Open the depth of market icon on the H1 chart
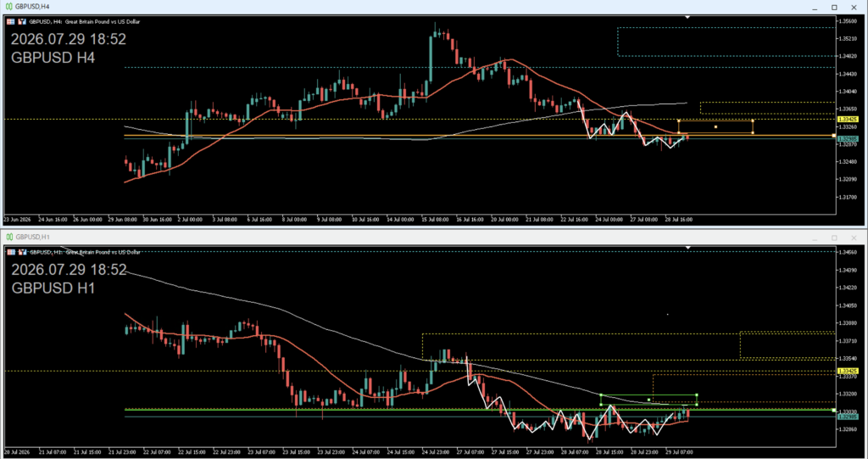The image size is (868, 459). 22,252
